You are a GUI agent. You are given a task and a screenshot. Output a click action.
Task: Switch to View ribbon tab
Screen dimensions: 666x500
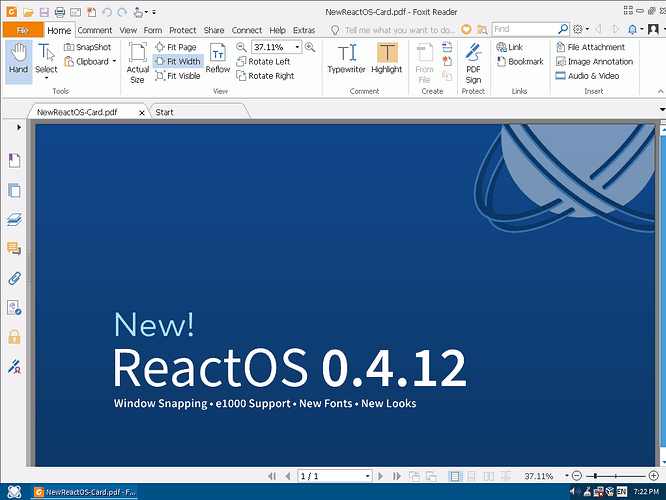tap(128, 30)
